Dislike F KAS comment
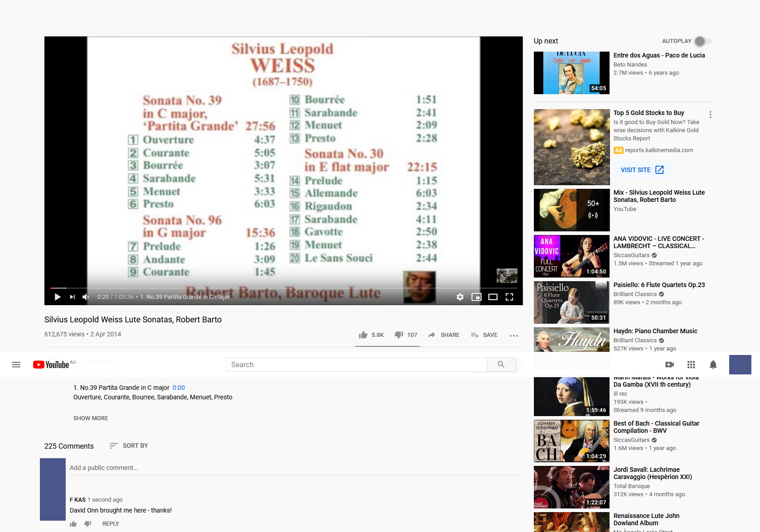The width and height of the screenshot is (760, 532). click(x=88, y=524)
